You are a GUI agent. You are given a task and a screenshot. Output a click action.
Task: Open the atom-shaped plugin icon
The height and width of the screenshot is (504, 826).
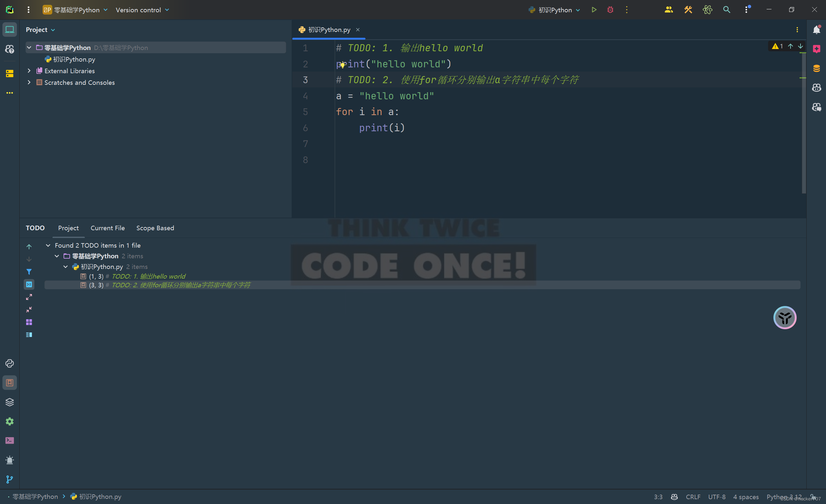(x=707, y=10)
